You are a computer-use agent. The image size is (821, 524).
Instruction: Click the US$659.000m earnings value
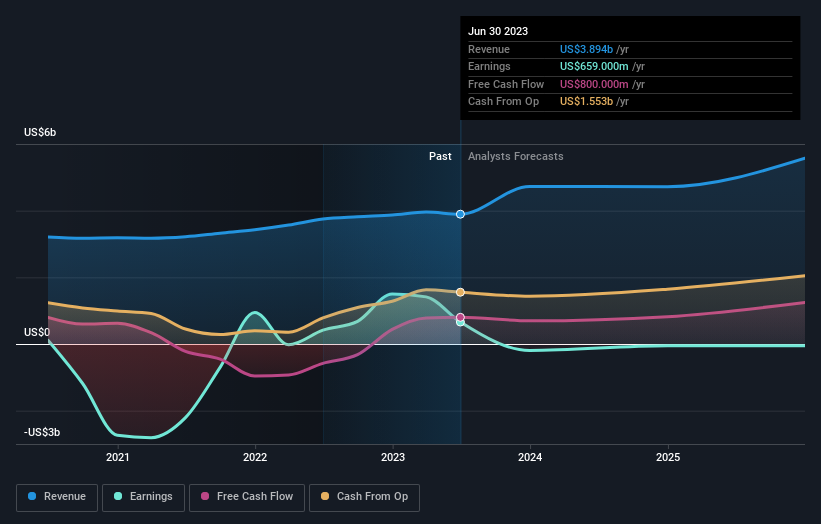(594, 66)
